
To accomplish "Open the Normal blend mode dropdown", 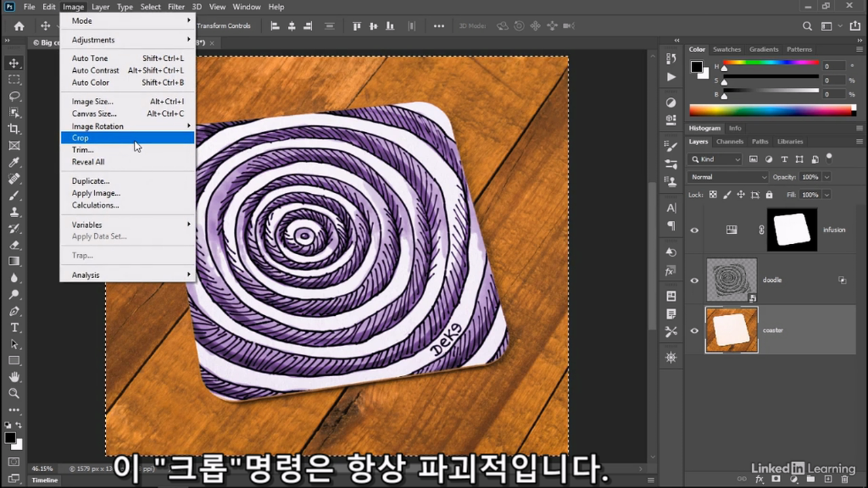I will point(728,177).
